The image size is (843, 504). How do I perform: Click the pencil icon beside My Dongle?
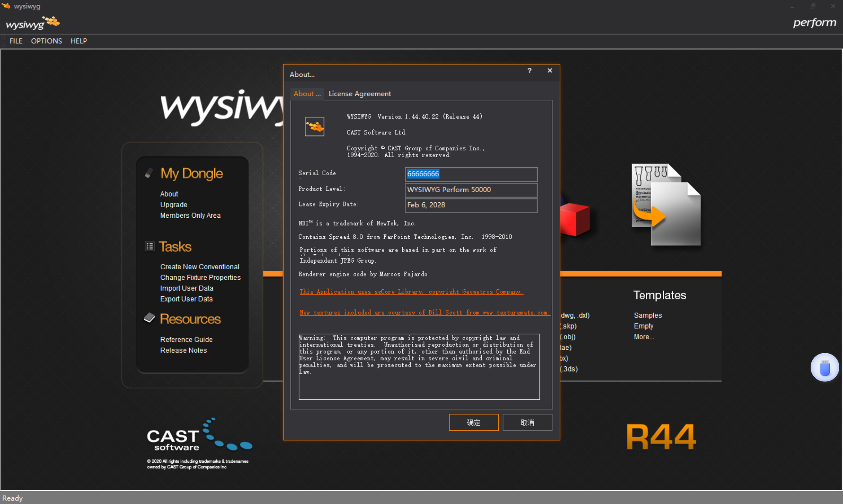click(x=149, y=173)
